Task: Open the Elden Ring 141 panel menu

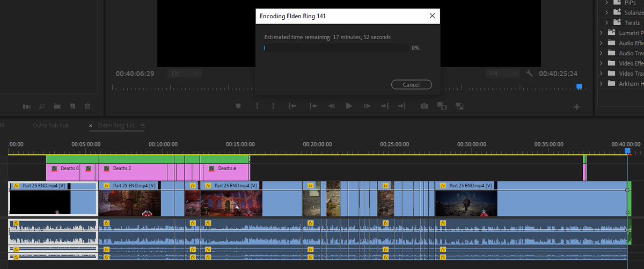Action: (x=142, y=126)
